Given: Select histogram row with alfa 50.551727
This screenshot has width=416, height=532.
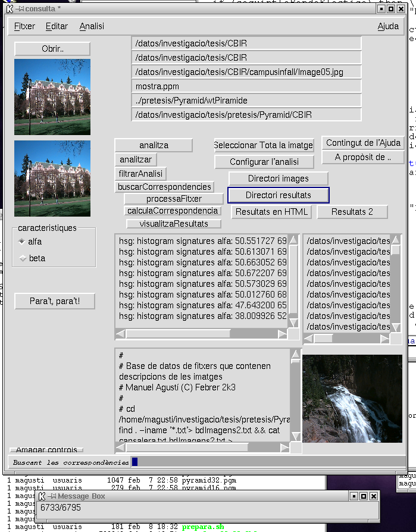Looking at the screenshot, I should pyautogui.click(x=202, y=241).
